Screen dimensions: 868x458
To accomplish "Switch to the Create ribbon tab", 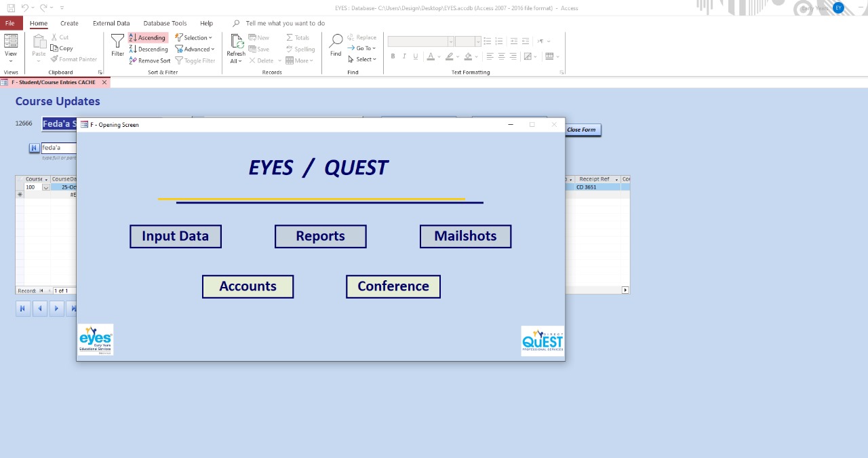I will (x=69, y=23).
